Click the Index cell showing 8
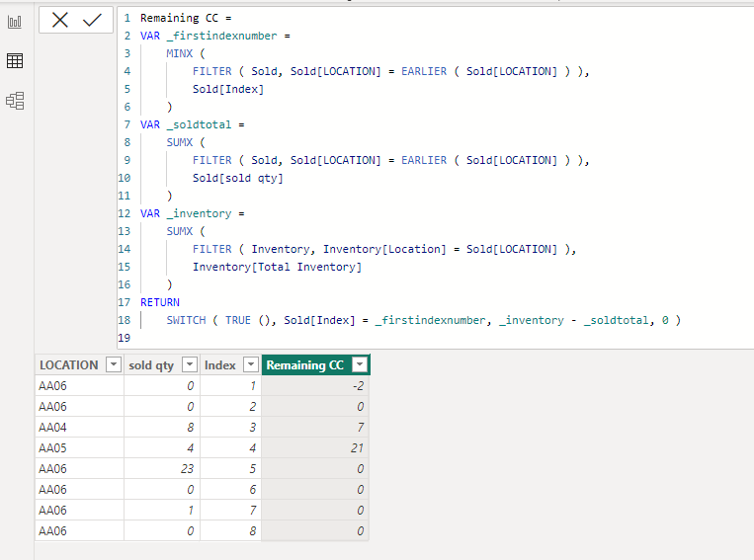The height and width of the screenshot is (560, 754). click(230, 530)
